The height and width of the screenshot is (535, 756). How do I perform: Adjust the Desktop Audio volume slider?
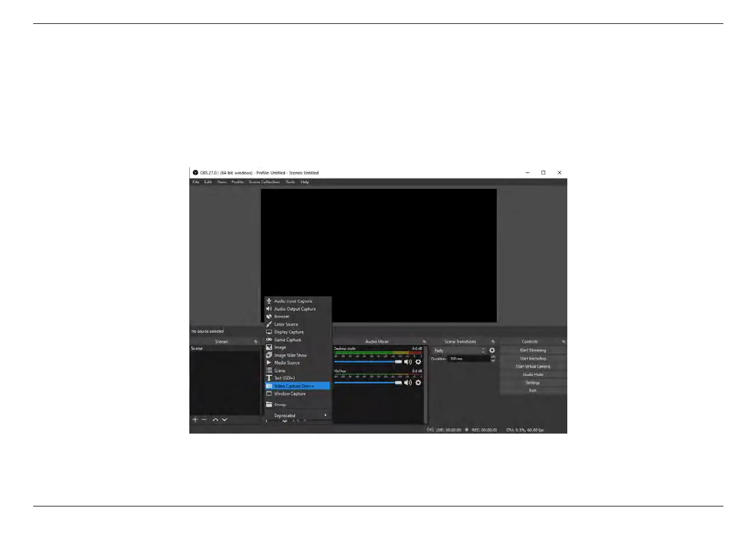point(368,362)
